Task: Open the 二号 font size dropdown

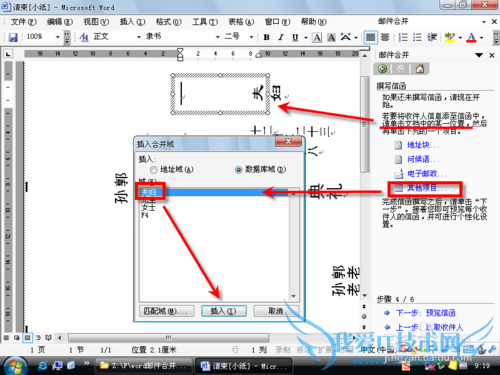Action: 252,37
